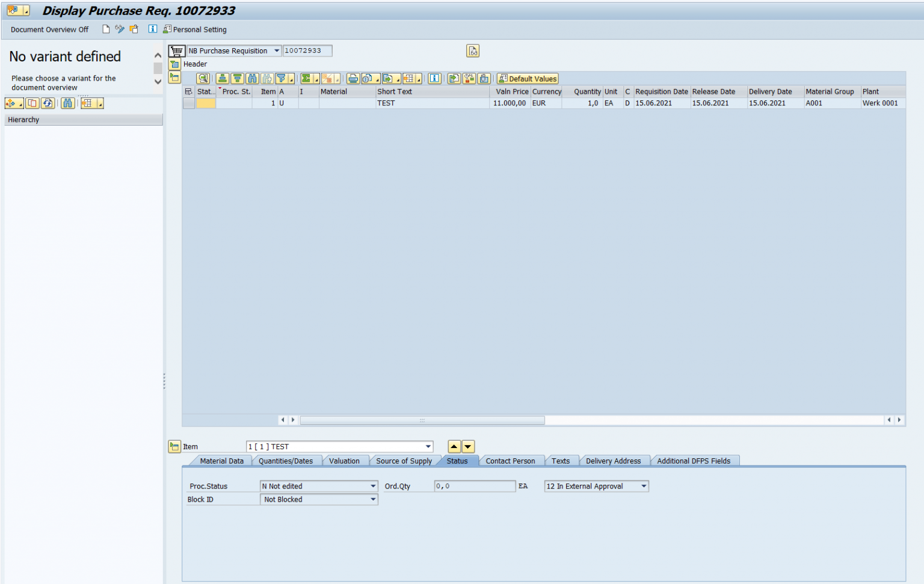Image resolution: width=924 pixels, height=584 pixels.
Task: Sort the item list in ascending order
Action: pos(223,78)
